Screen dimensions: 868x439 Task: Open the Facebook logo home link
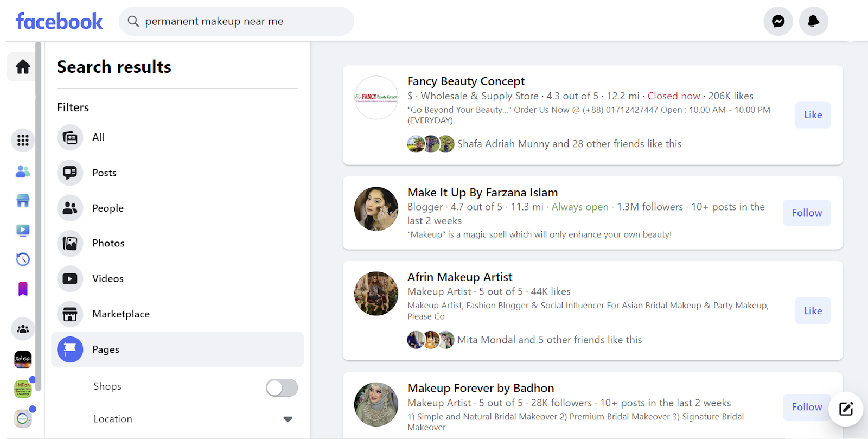(x=59, y=21)
